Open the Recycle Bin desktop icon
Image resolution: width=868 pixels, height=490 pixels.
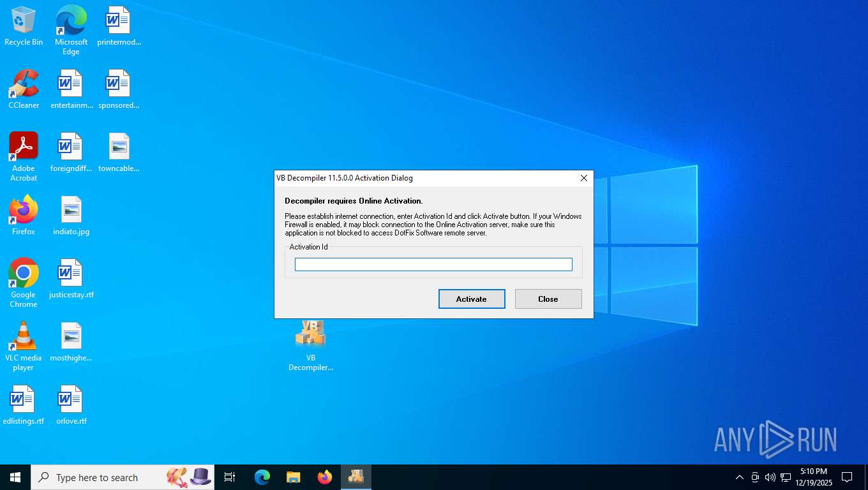tap(24, 27)
